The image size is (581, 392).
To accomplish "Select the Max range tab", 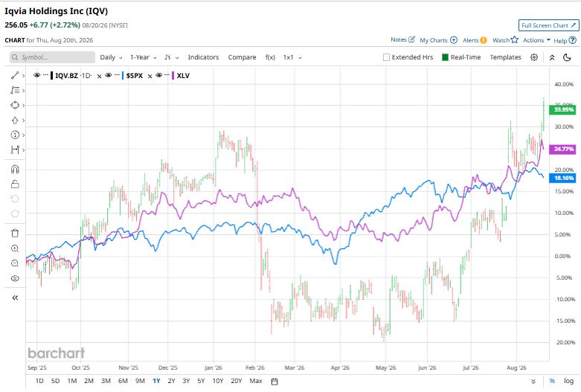I will (256, 381).
